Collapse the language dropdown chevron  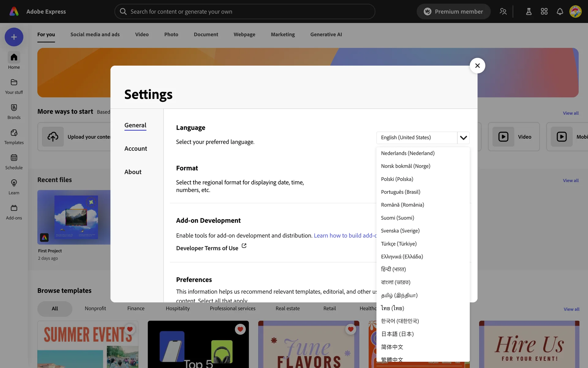click(x=463, y=138)
